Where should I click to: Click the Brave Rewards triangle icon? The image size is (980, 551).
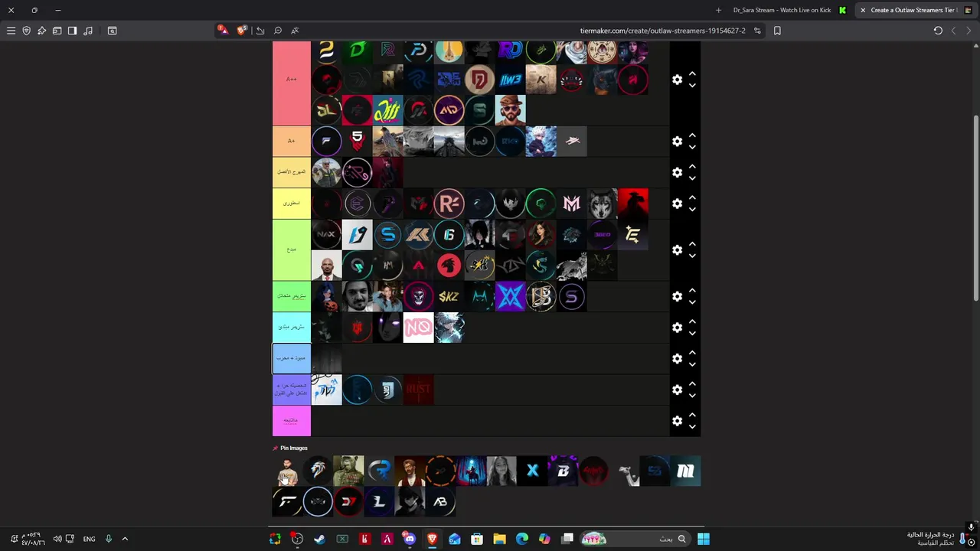point(222,30)
